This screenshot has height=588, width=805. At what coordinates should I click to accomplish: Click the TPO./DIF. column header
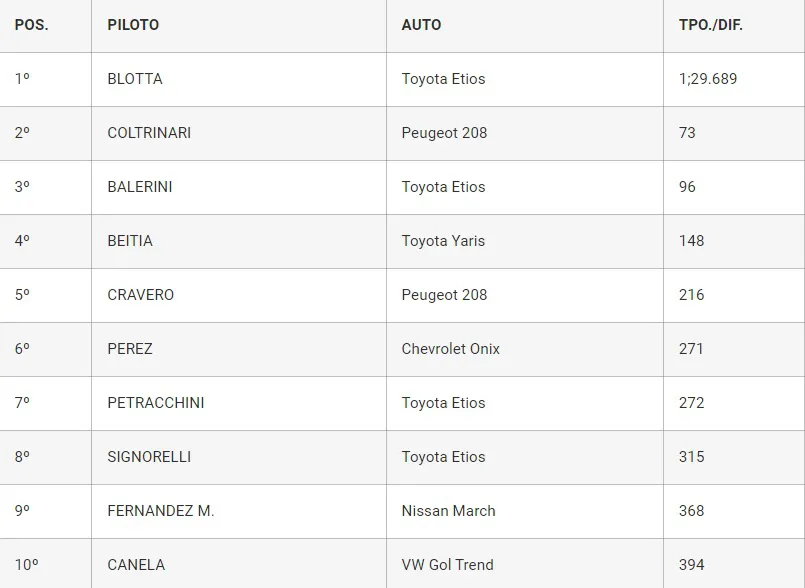(x=711, y=25)
